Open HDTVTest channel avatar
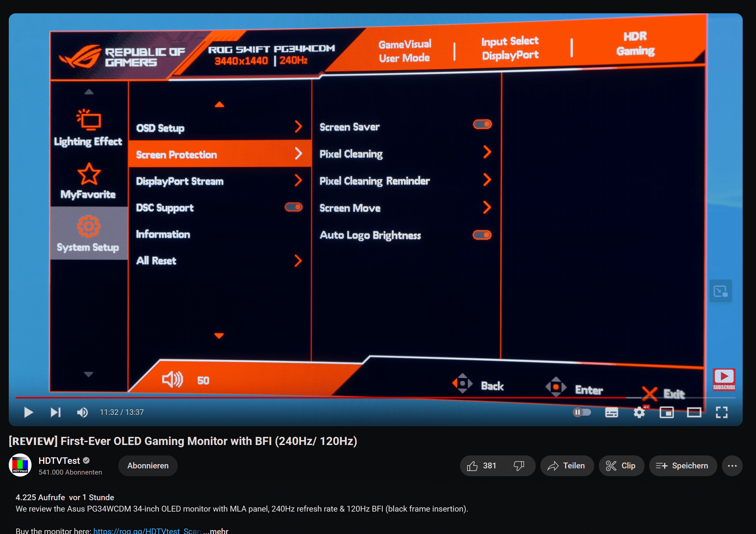 click(20, 465)
